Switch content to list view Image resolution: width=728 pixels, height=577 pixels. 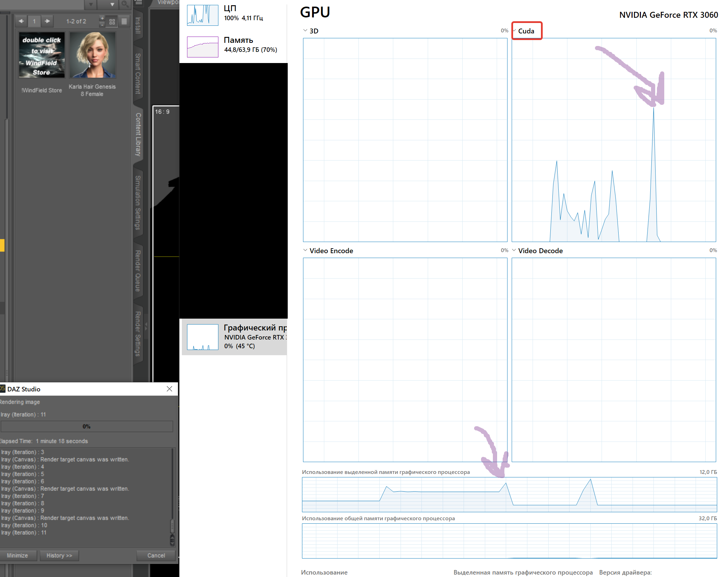click(x=124, y=22)
